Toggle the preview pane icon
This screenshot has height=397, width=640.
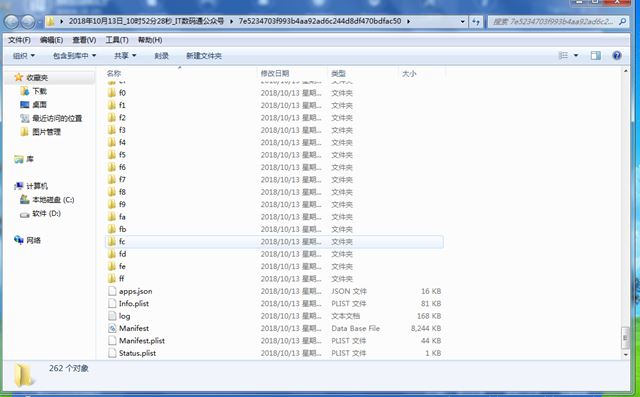click(x=596, y=55)
